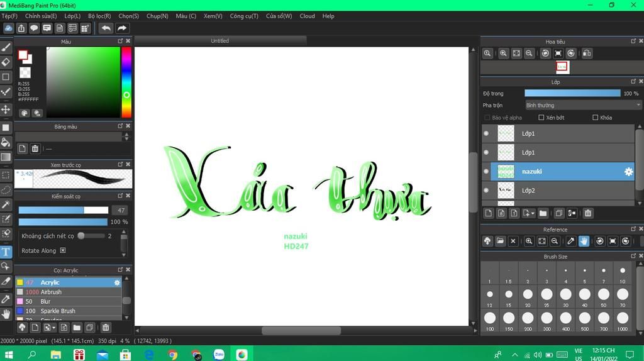The image size is (644, 361).
Task: Select the rectangular Selection tool
Action: click(6, 175)
